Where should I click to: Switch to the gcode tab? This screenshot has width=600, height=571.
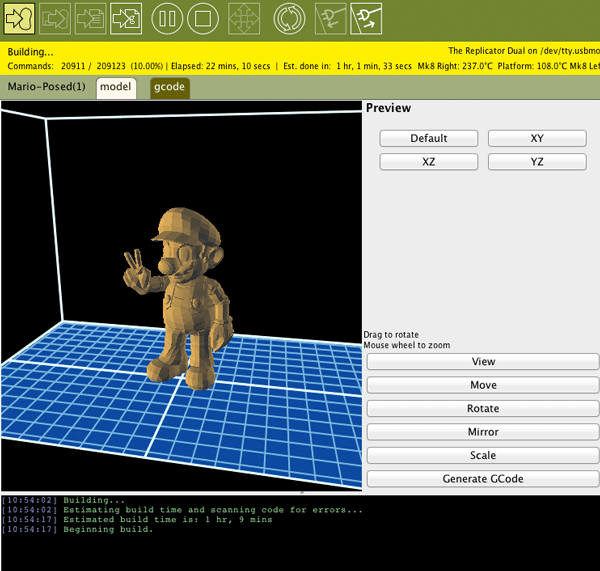(x=170, y=88)
